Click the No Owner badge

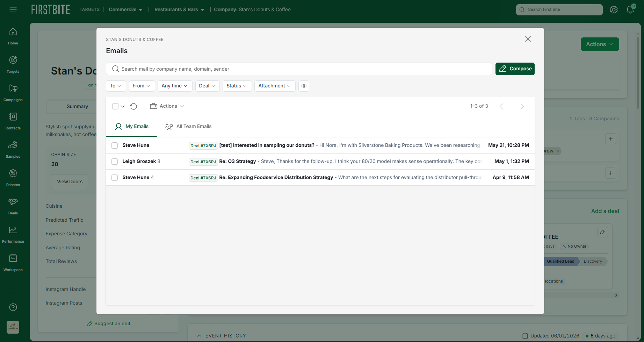[574, 247]
